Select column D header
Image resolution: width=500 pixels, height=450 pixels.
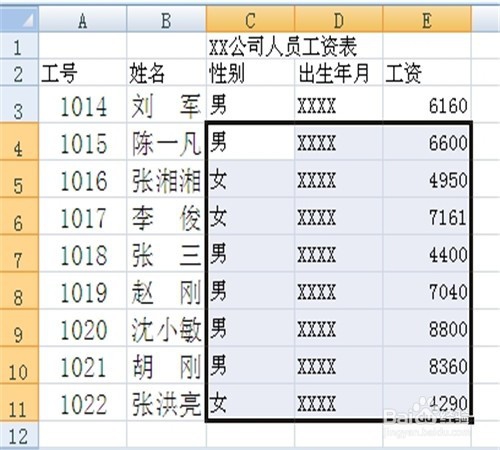coord(339,20)
